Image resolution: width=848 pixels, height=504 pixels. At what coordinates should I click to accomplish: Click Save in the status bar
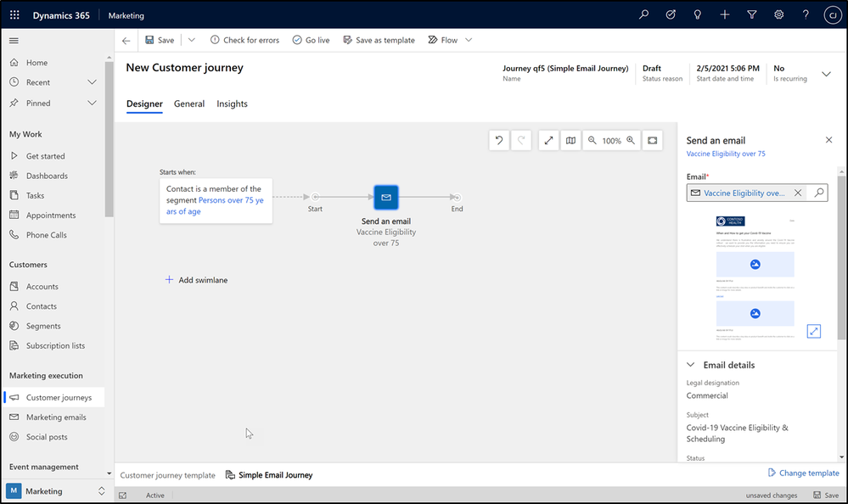(826, 495)
